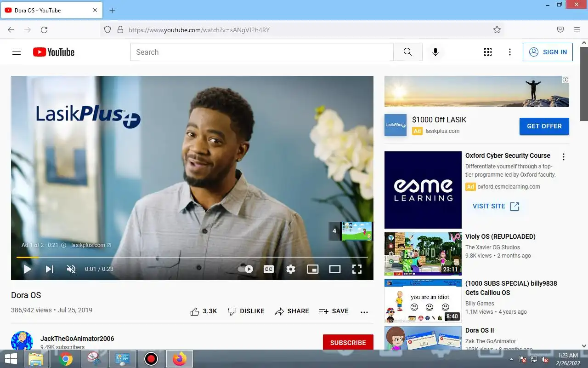Image resolution: width=588 pixels, height=368 pixels.
Task: Click Violy OS video thumbnail
Action: tap(423, 254)
